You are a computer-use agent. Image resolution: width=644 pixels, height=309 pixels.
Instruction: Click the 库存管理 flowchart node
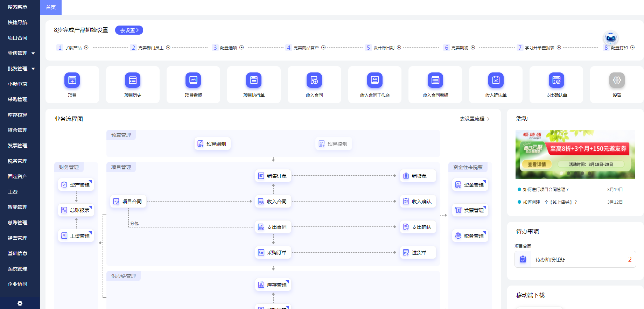[x=273, y=285]
